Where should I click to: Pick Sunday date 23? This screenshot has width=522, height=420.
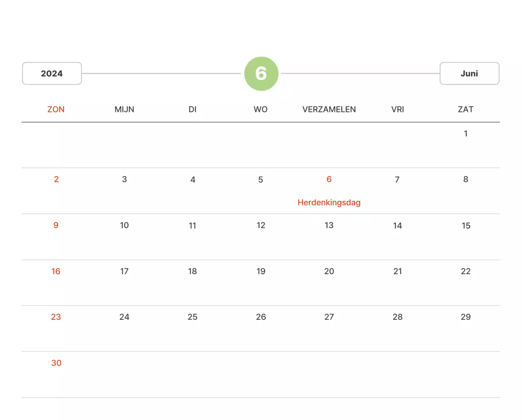56,317
